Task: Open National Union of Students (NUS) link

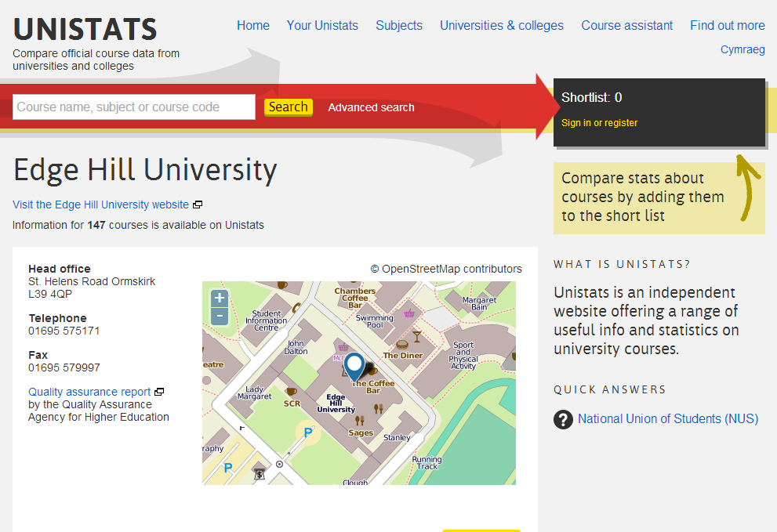Action: point(668,419)
